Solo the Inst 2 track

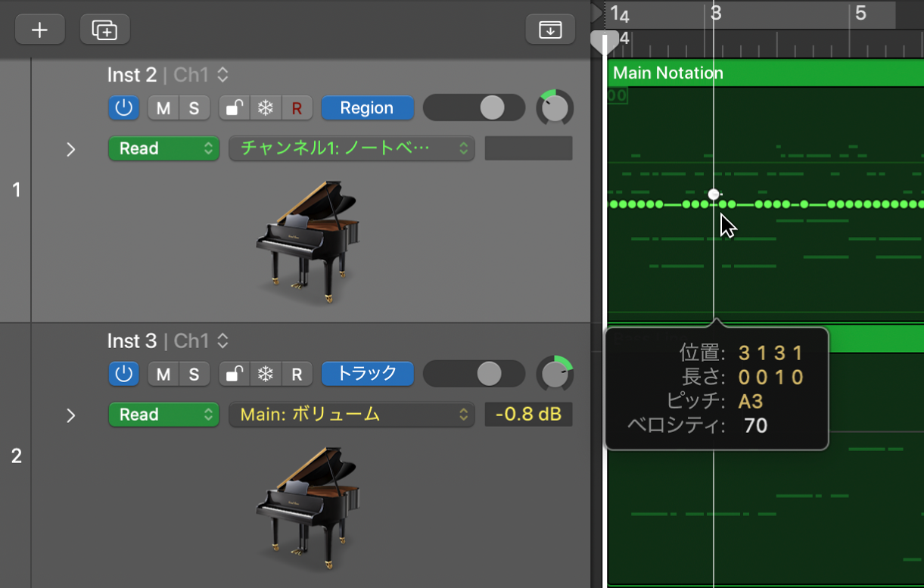[x=194, y=107]
